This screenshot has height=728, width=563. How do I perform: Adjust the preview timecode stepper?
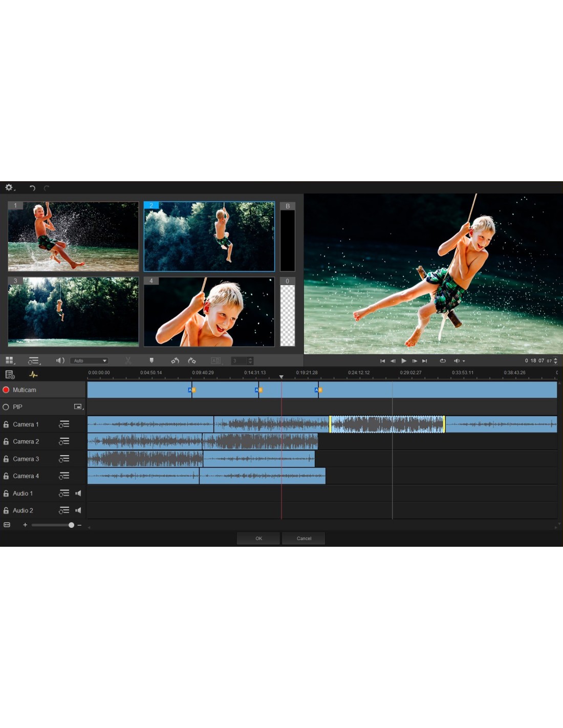[556, 361]
